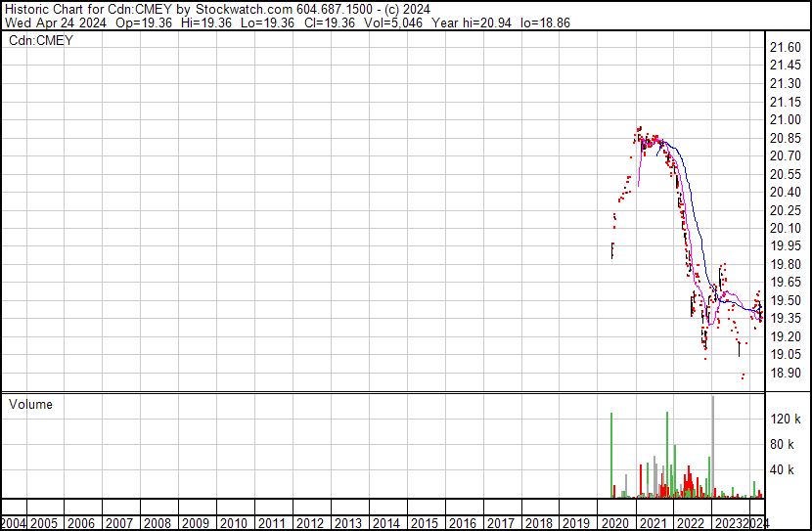Click the 2023 year label
Image resolution: width=812 pixels, height=531 pixels.
tap(729, 523)
